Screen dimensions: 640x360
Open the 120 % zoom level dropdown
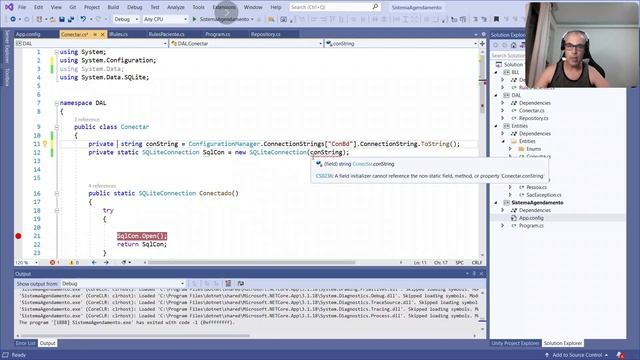point(27,262)
